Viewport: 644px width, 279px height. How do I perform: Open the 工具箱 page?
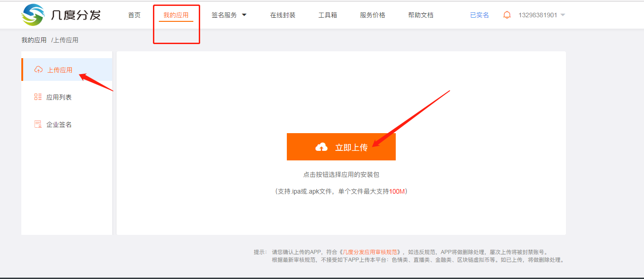tap(328, 15)
